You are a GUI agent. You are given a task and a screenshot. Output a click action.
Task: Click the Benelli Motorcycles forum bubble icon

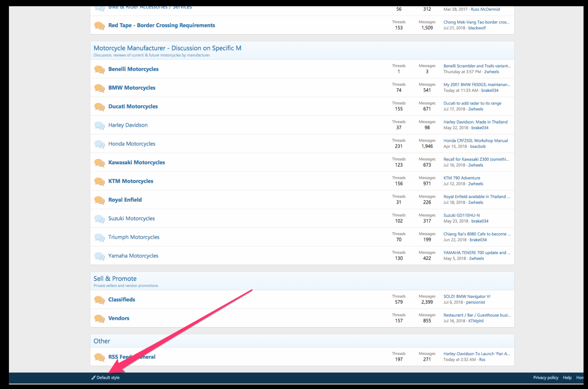[x=100, y=69]
